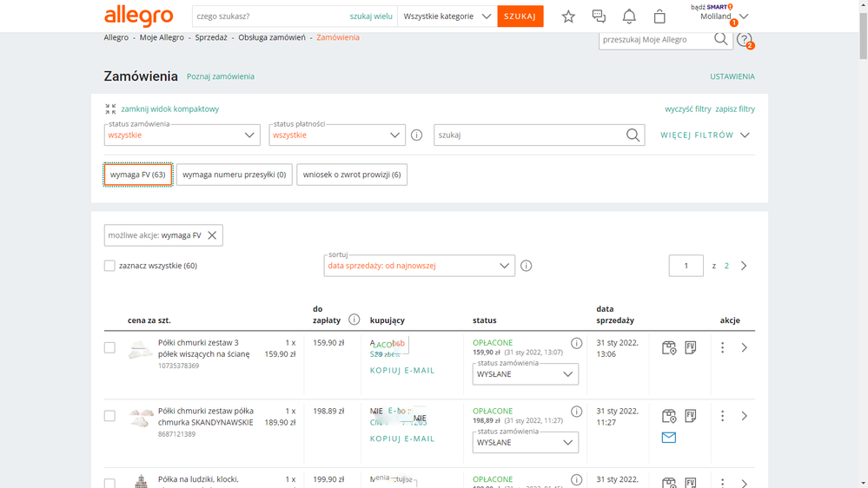The image size is (868, 488).
Task: Expand the 'status zamówienia' filter dropdown
Action: point(182,135)
